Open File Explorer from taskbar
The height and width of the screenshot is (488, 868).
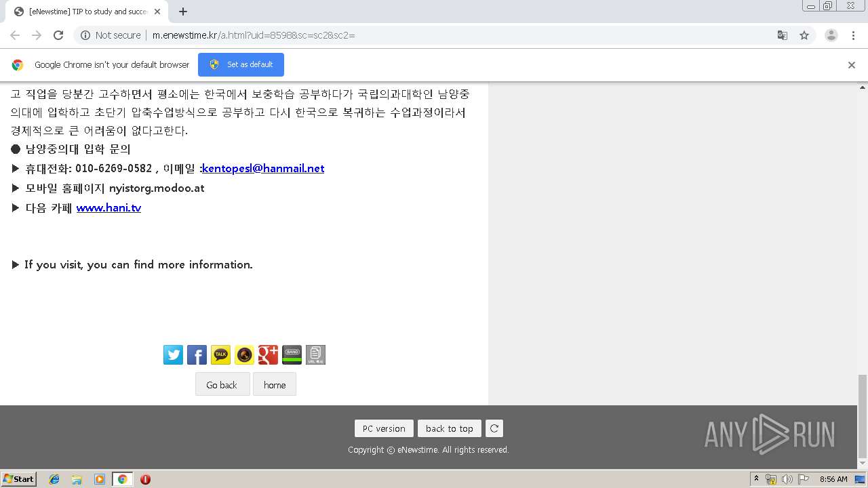[x=77, y=479]
